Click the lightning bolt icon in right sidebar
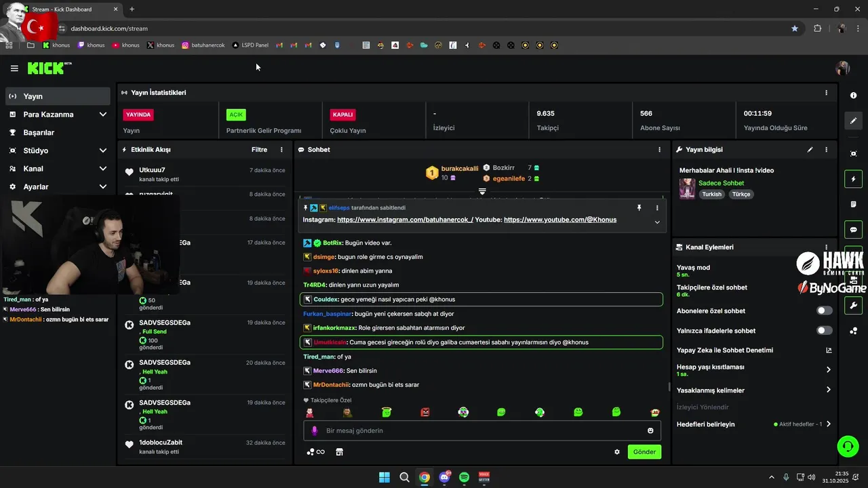The height and width of the screenshot is (488, 868). [x=854, y=179]
